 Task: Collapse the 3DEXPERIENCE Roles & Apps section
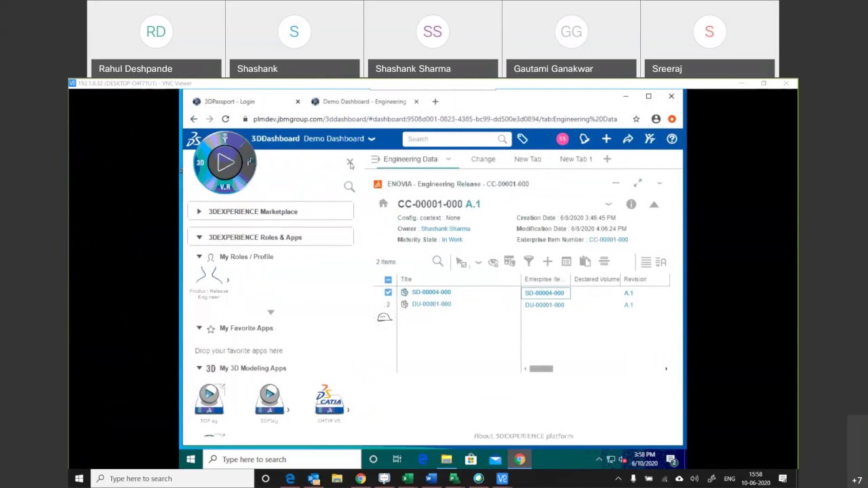271,237
